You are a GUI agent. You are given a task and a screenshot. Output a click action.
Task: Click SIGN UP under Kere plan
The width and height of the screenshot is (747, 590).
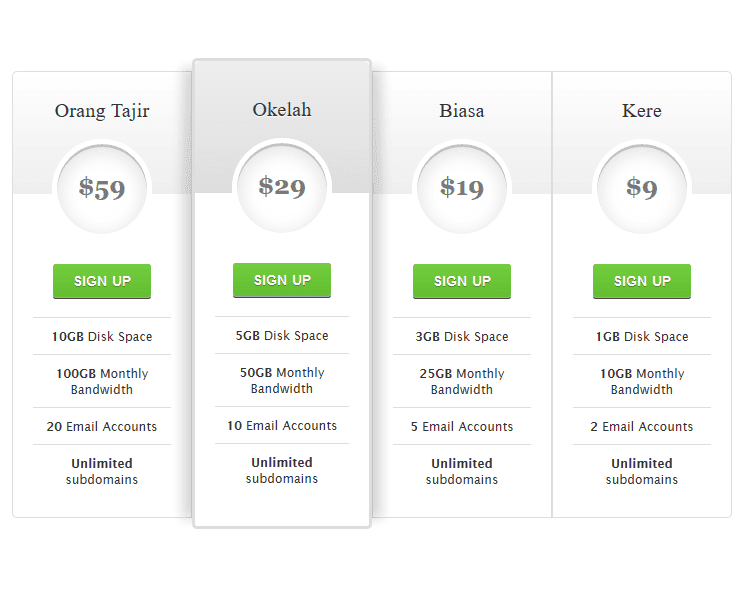pos(642,281)
